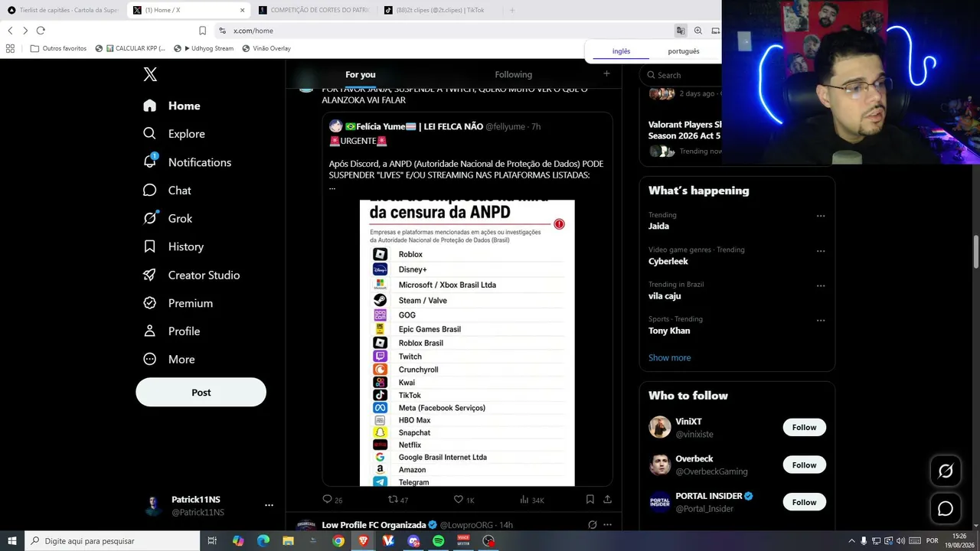Viewport: 980px width, 551px height.
Task: Click the X logo in the sidebar
Action: point(150,74)
